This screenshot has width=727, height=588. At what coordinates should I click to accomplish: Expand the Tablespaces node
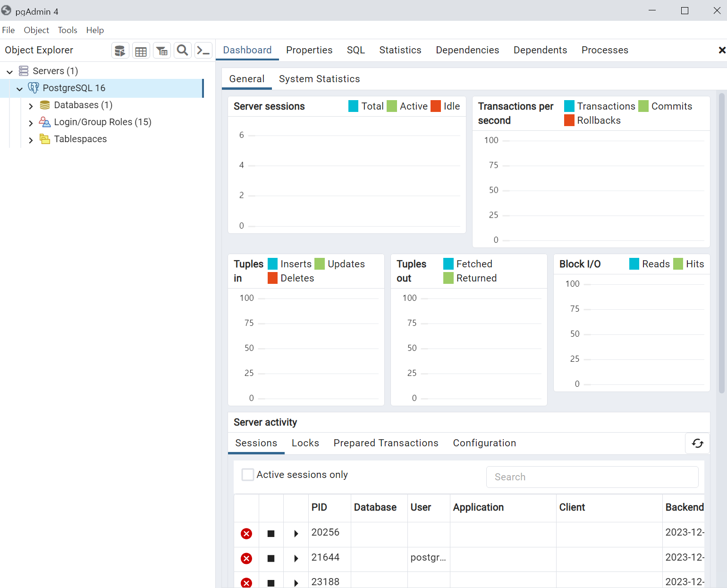31,140
